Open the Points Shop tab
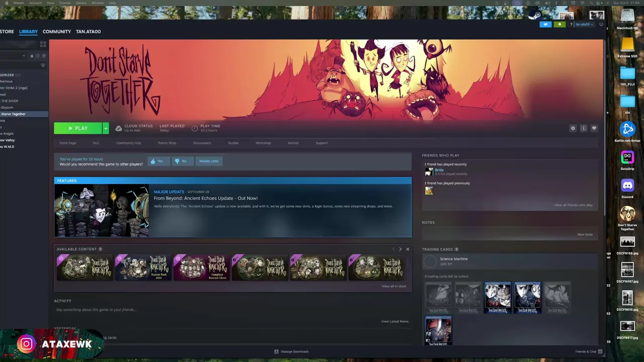The height and width of the screenshot is (362, 644). (167, 143)
